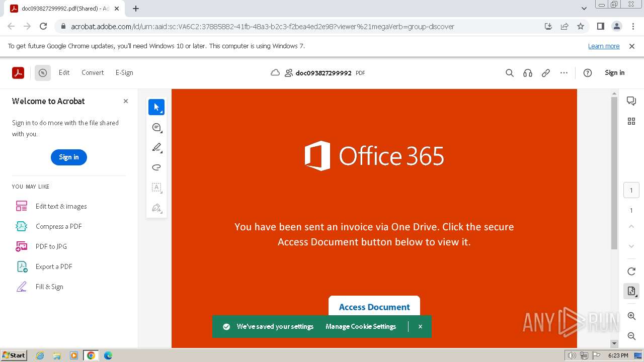The height and width of the screenshot is (362, 644).
Task: Select the arrow selection tool
Action: click(x=156, y=107)
